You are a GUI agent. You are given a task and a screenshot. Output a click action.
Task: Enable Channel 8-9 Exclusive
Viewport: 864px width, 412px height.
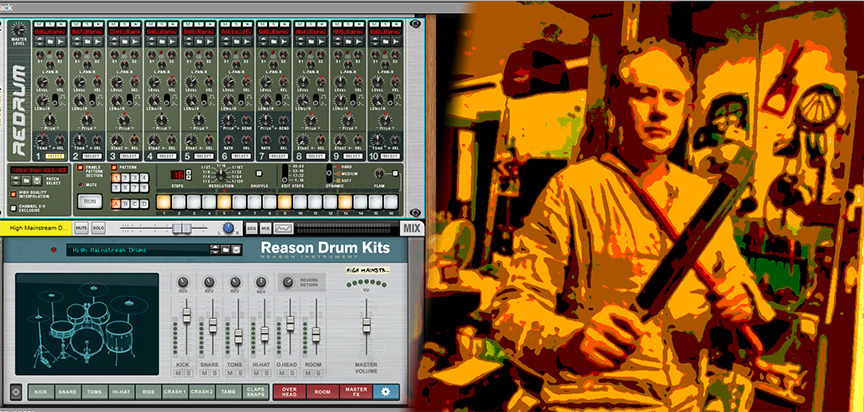(13, 208)
